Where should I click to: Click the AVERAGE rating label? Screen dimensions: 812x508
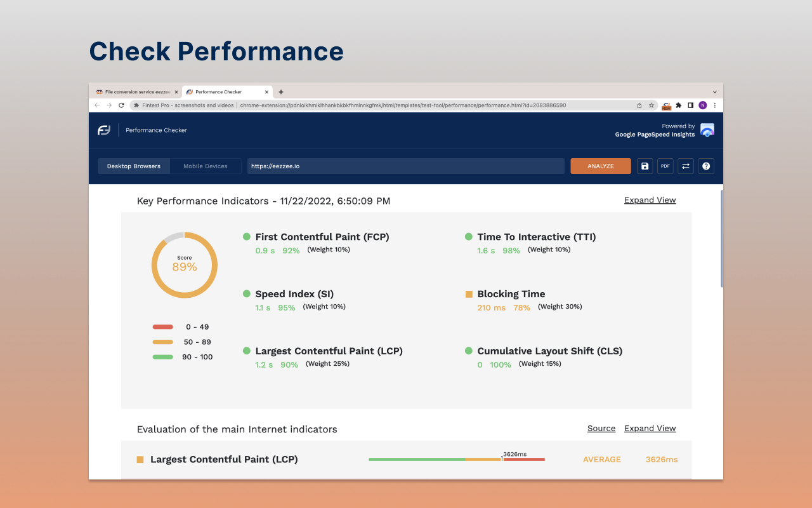(602, 460)
